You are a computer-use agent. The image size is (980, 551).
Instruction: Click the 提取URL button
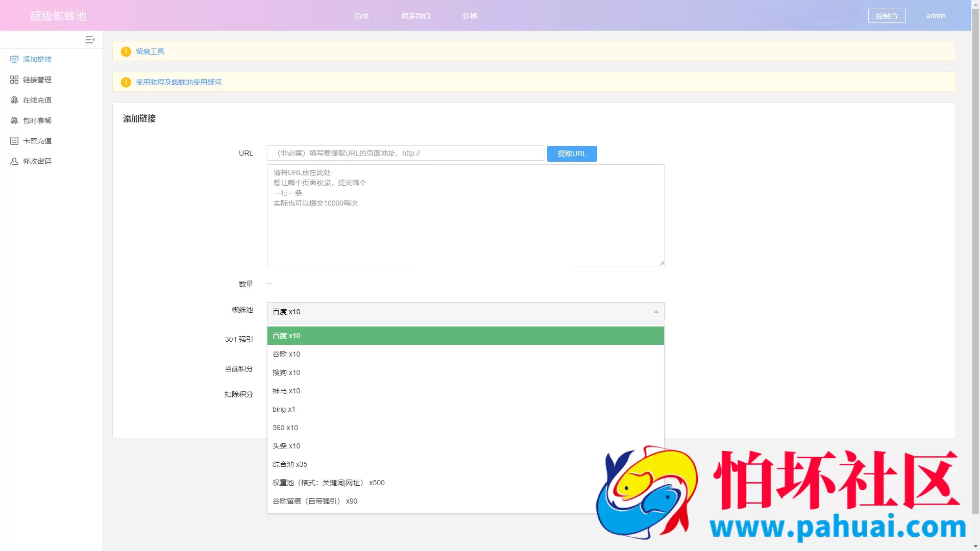tap(572, 154)
